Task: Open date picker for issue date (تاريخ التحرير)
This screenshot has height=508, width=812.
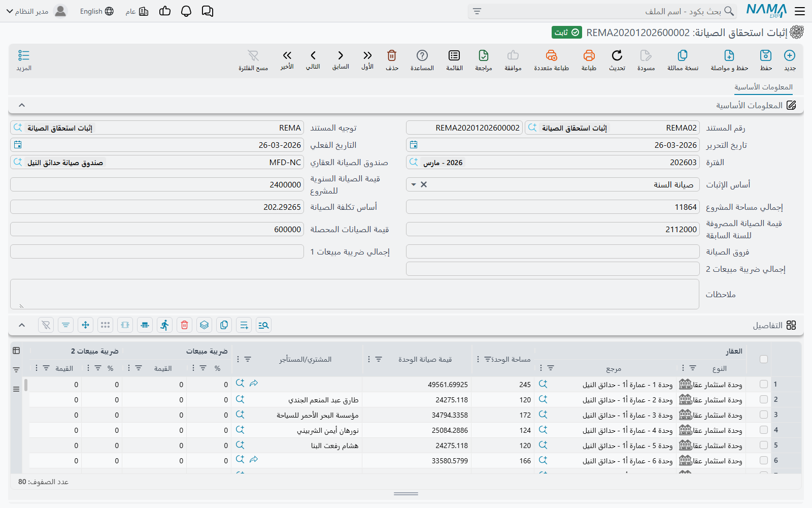Action: coord(414,145)
